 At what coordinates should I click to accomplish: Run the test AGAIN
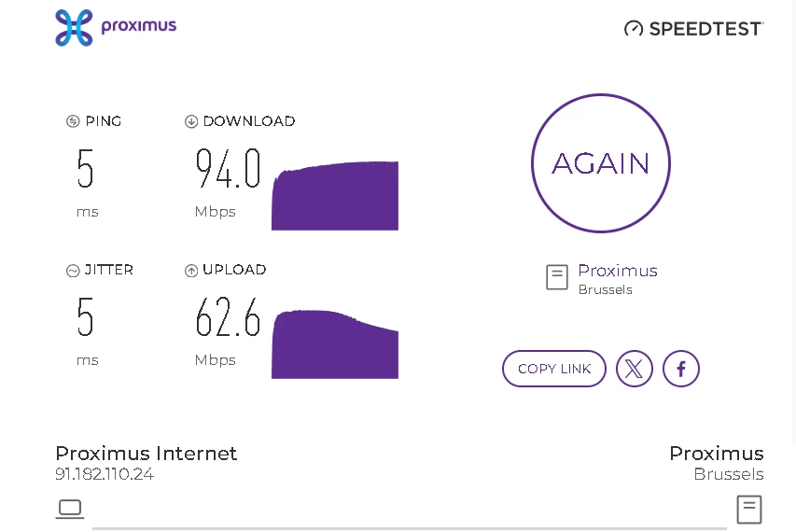(x=601, y=163)
